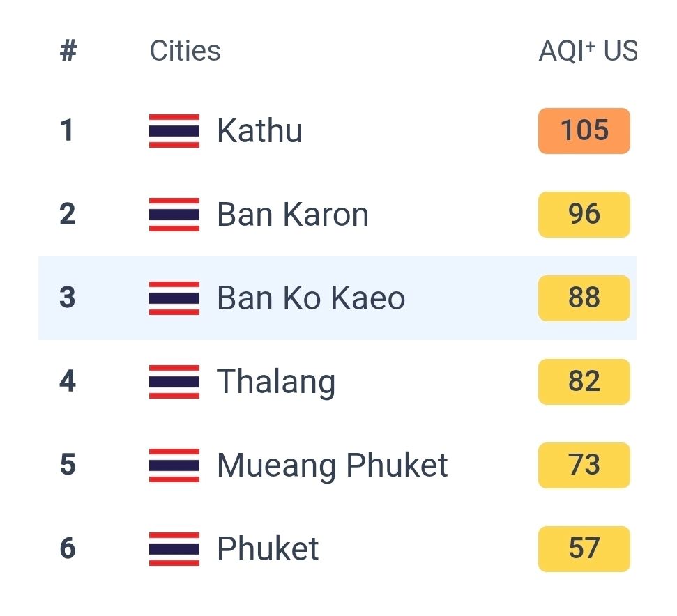Viewport: 677px width, 616px height.
Task: Click the Cities column header
Action: (185, 50)
